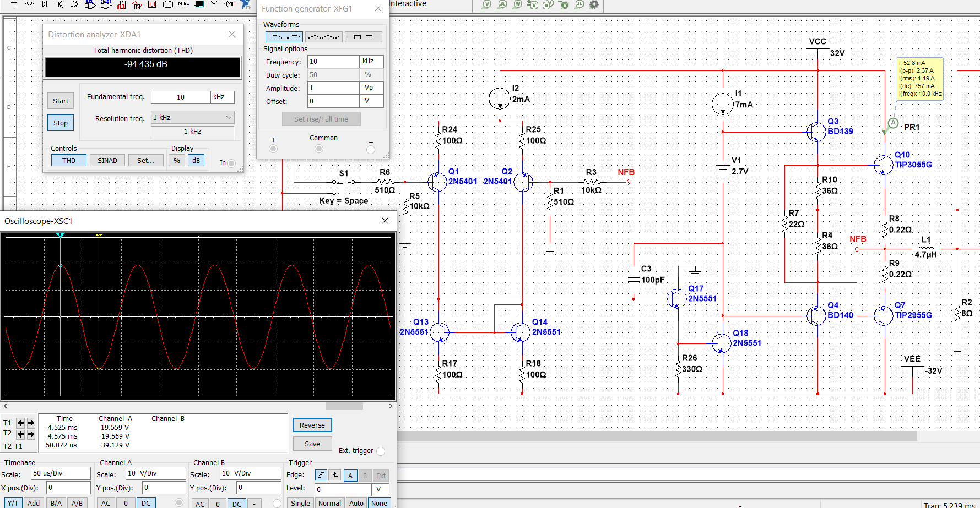
Task: Show distortion display in percent
Action: 177,160
